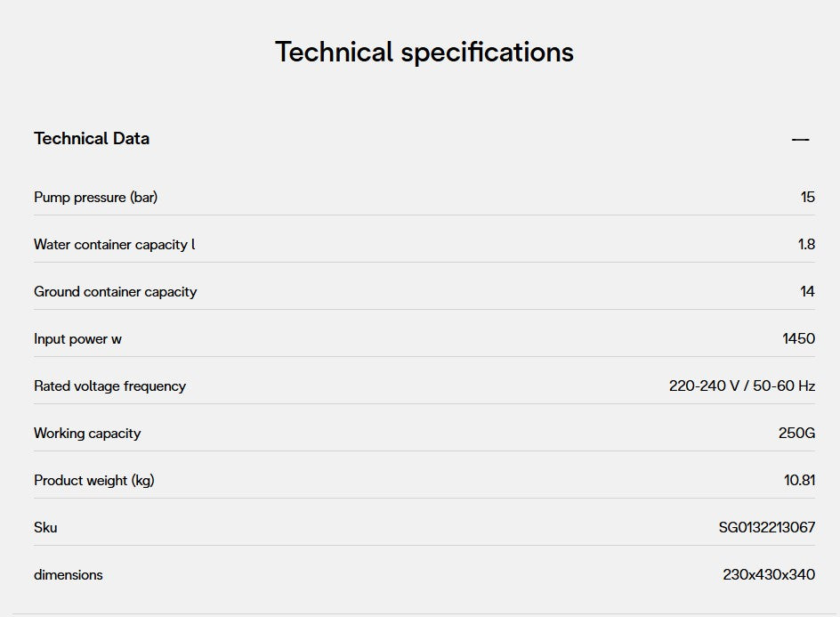Viewport: 840px width, 617px height.
Task: Click the SKU number SG0132213067
Action: (x=766, y=528)
